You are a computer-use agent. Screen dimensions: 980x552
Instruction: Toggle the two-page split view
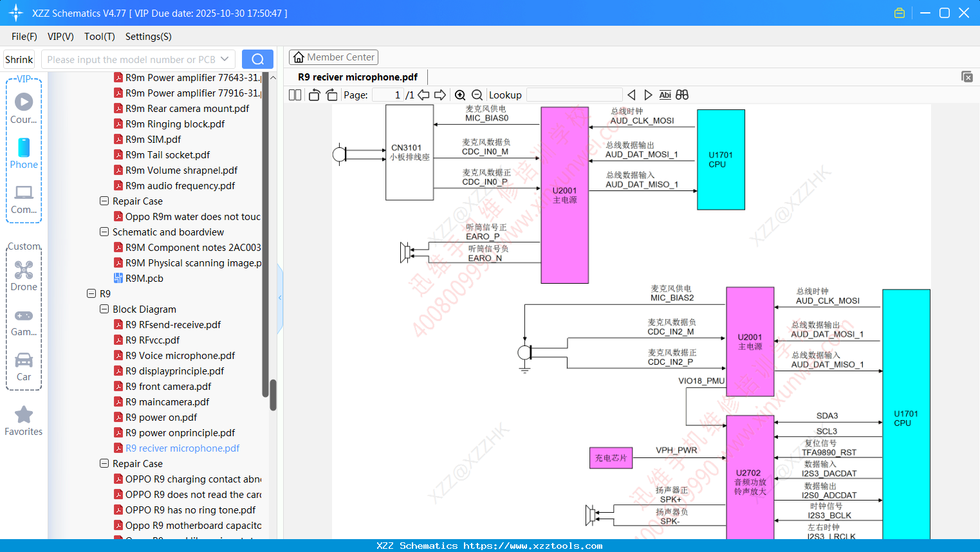[295, 95]
